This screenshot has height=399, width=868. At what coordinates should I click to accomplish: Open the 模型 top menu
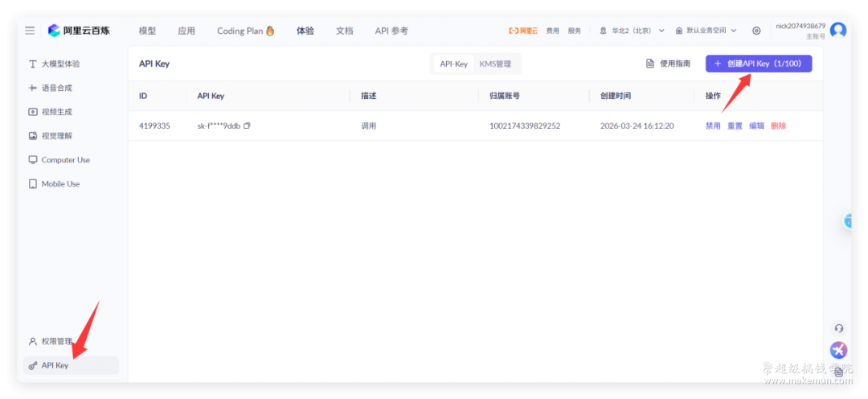point(147,31)
